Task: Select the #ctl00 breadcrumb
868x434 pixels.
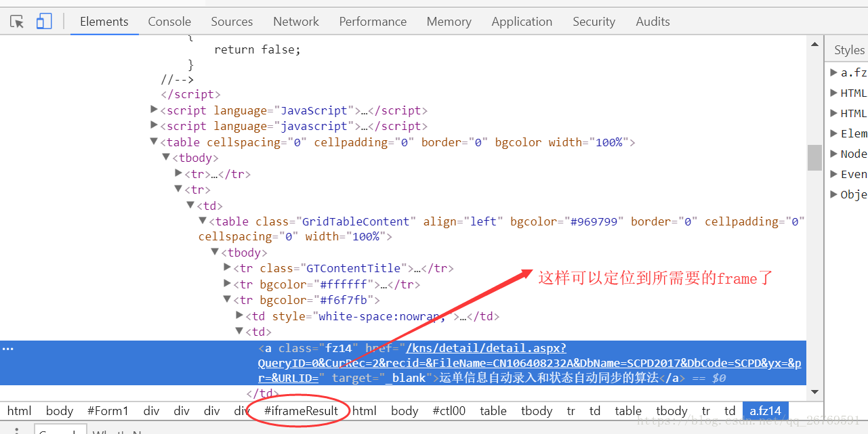Action: (x=449, y=411)
